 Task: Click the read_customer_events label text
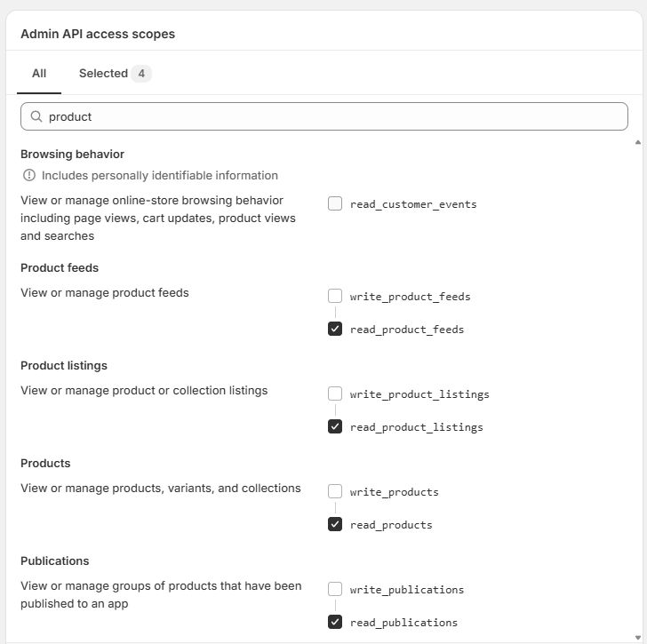(x=413, y=204)
